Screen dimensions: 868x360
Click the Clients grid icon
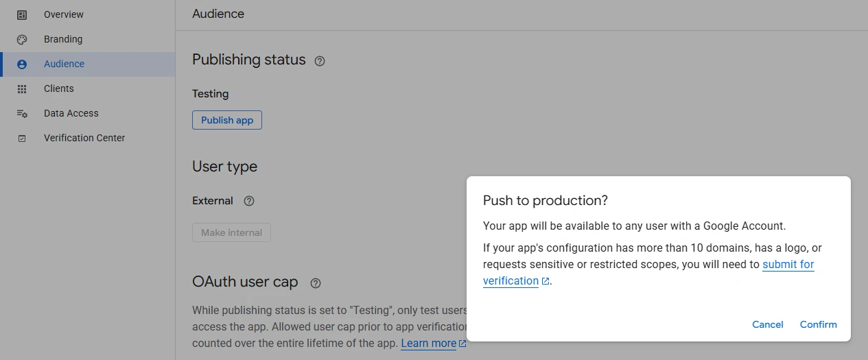tap(22, 88)
